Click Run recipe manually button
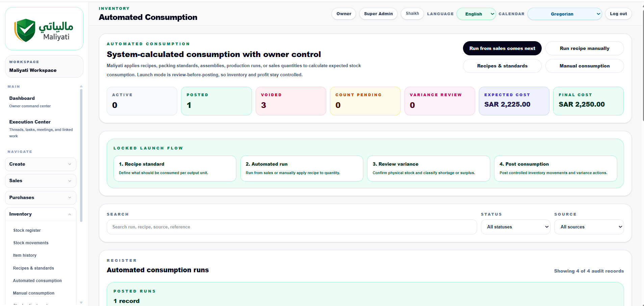Viewport: 644px width, 306px height. (585, 48)
